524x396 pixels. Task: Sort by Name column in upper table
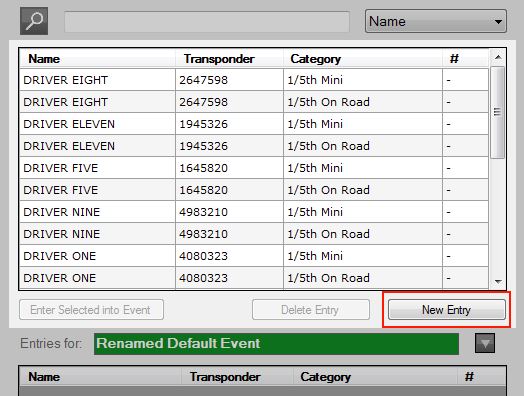[97, 59]
